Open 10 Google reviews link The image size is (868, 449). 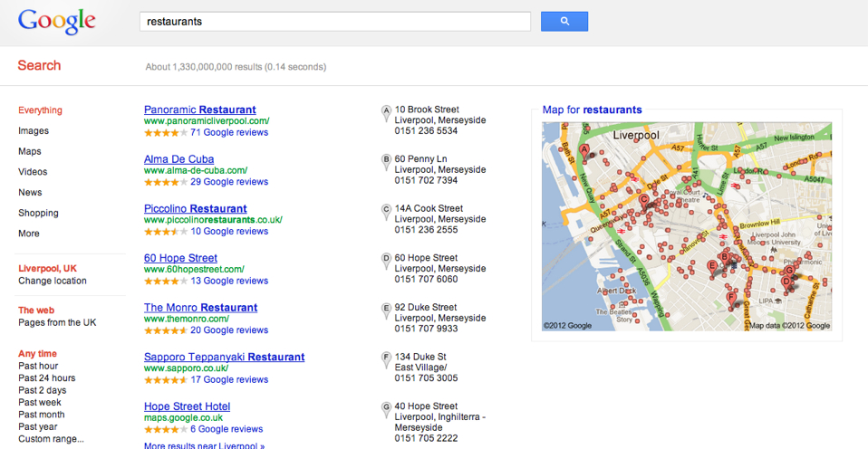[x=229, y=231]
